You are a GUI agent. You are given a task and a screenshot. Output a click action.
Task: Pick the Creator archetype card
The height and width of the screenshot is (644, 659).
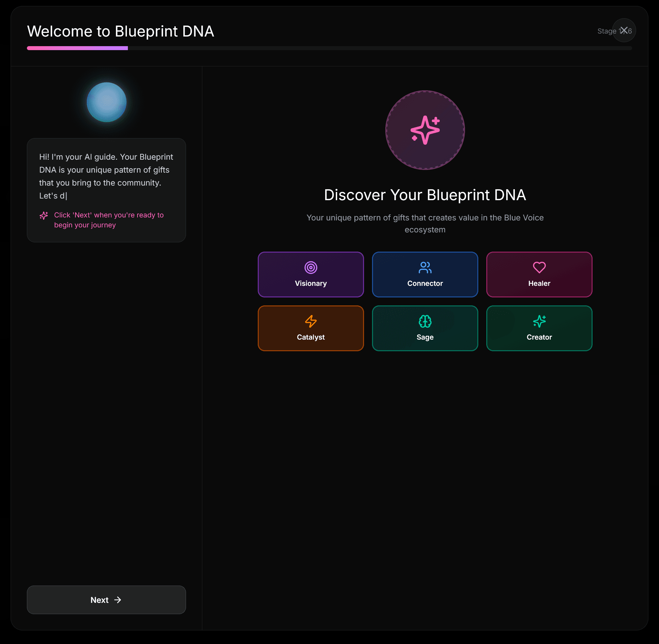pos(539,328)
